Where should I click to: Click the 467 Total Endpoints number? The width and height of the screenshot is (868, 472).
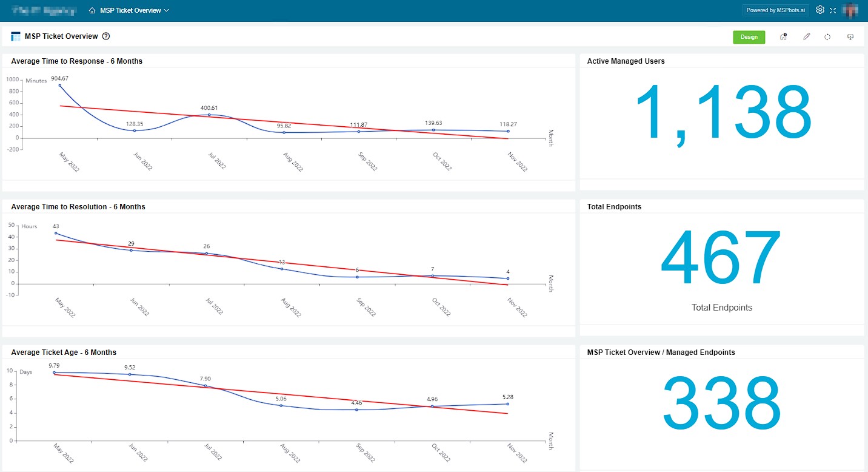pyautogui.click(x=721, y=258)
